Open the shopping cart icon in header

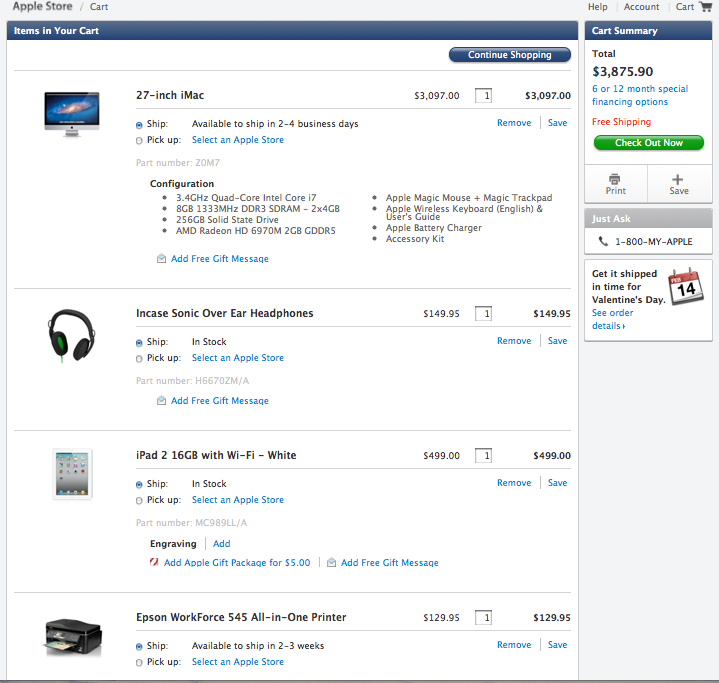pos(705,6)
